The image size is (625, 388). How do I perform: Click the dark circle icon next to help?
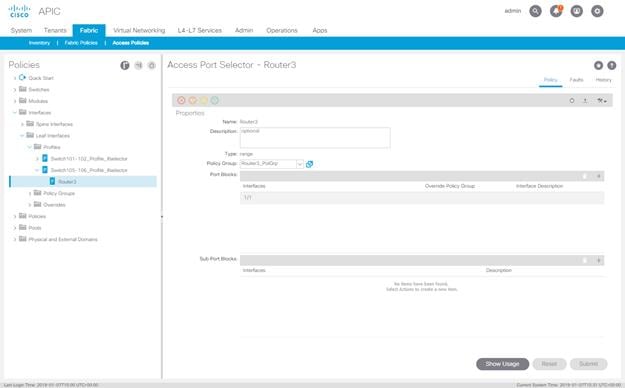coord(598,65)
